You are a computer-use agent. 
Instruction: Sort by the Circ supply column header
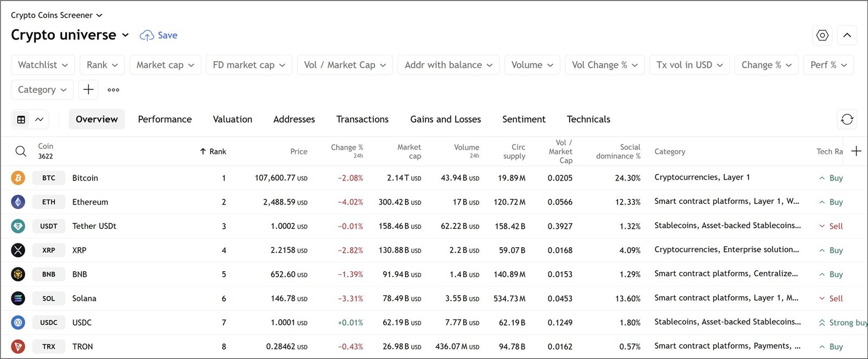[514, 151]
